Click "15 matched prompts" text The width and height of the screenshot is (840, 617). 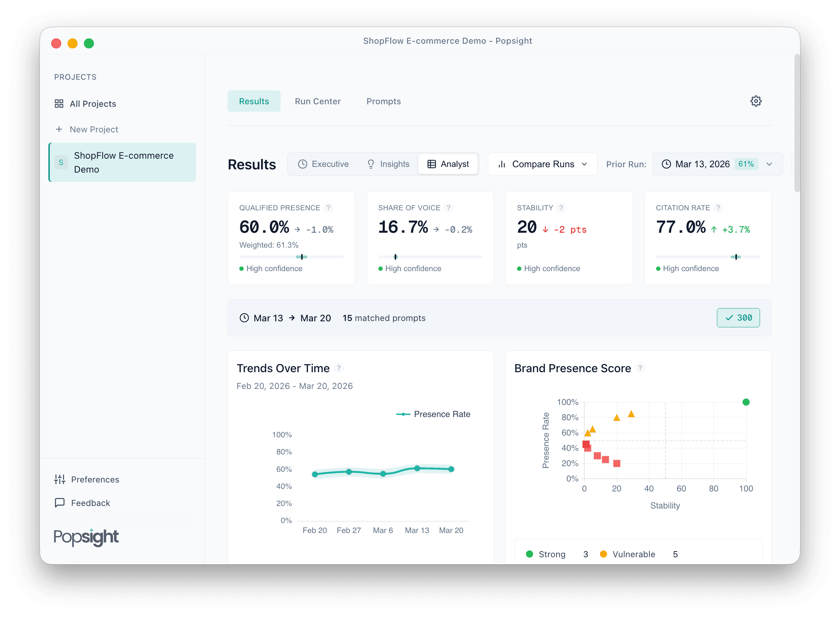[x=384, y=318]
